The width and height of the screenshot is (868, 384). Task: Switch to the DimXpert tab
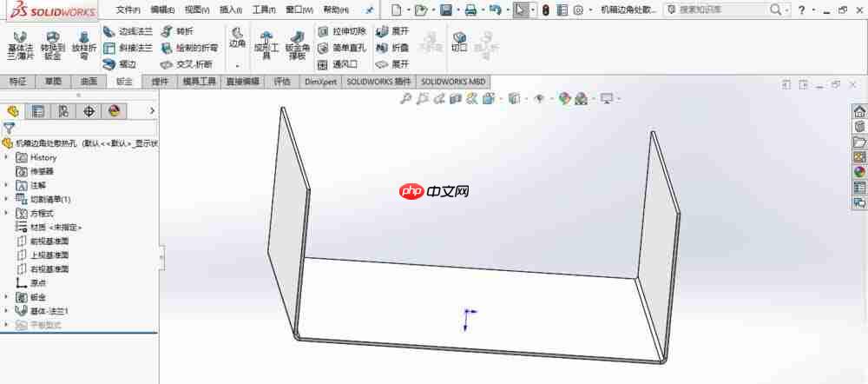320,82
